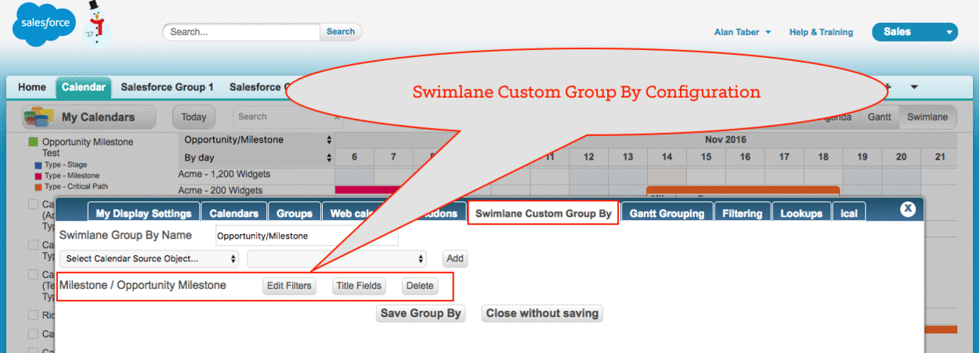Viewport: 980px width, 353px height.
Task: Click day 20 column header
Action: coord(902,157)
